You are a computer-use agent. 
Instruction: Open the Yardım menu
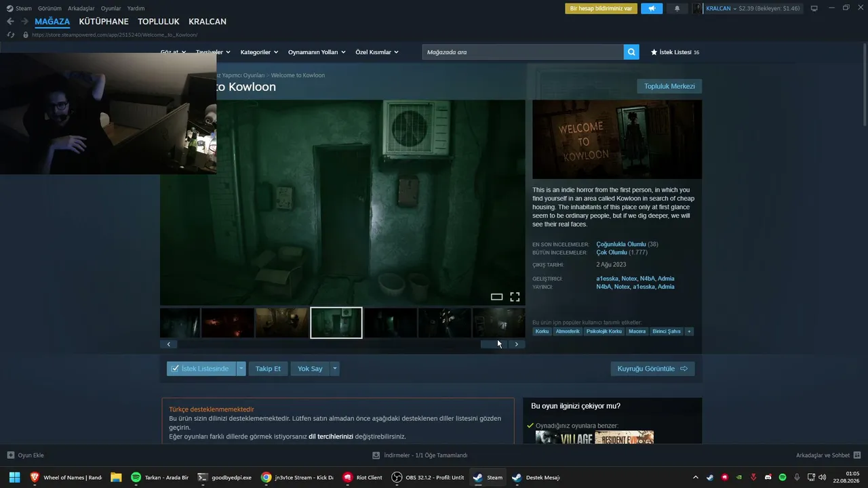(x=136, y=9)
